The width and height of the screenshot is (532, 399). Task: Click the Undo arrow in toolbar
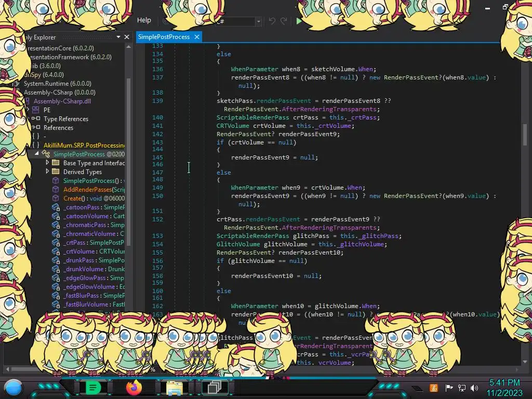click(272, 21)
